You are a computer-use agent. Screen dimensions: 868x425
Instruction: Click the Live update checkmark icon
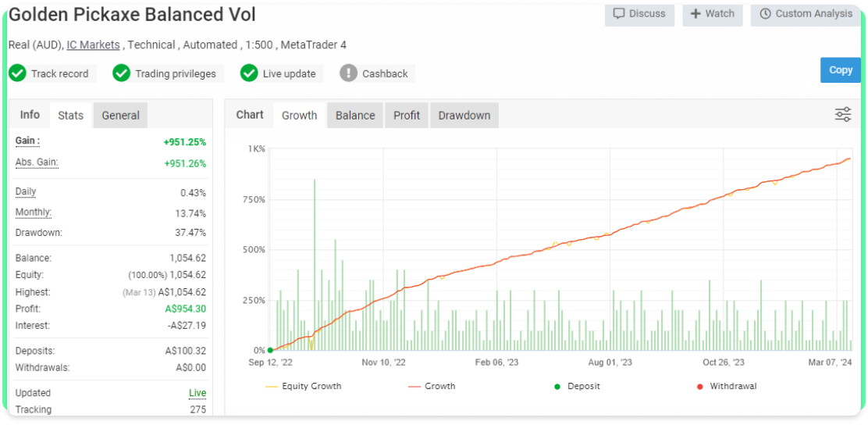249,73
